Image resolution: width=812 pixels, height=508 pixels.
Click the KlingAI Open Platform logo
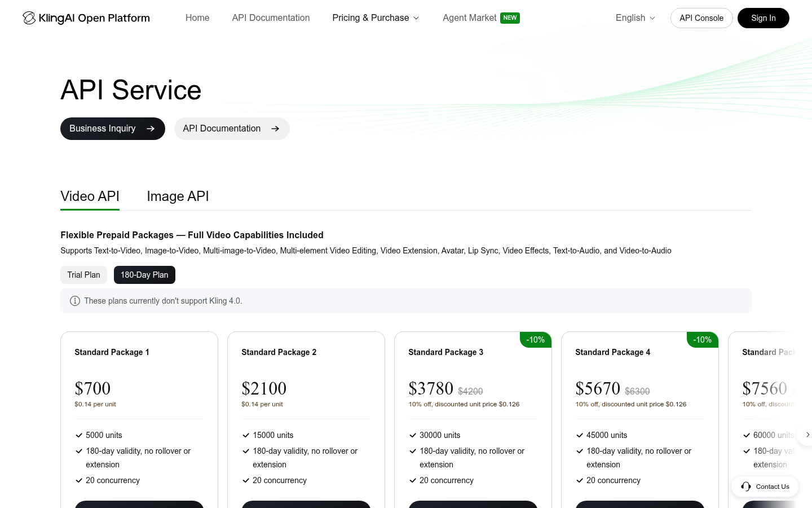pyautogui.click(x=86, y=18)
